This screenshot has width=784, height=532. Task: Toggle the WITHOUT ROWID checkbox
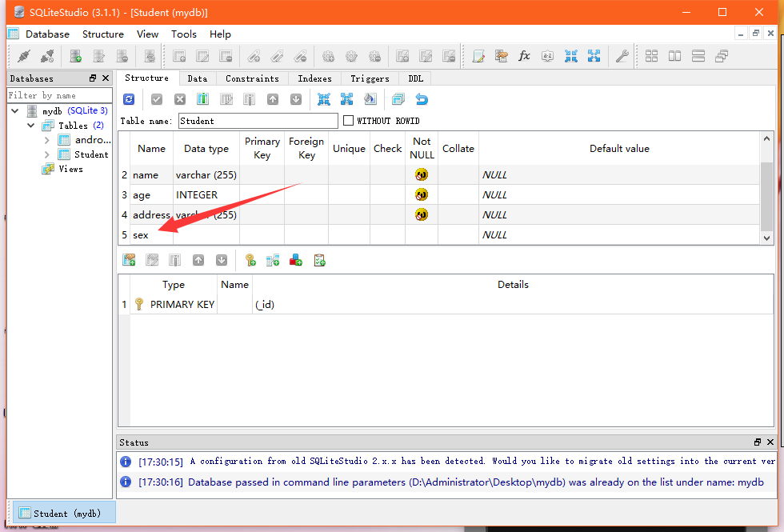[349, 121]
